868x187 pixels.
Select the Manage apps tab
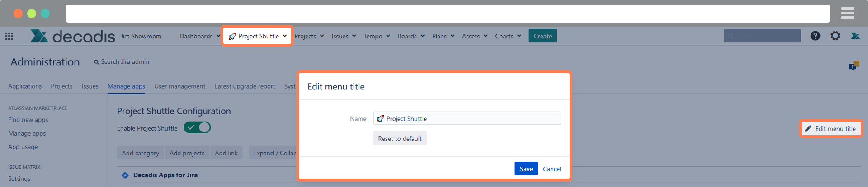coord(126,86)
